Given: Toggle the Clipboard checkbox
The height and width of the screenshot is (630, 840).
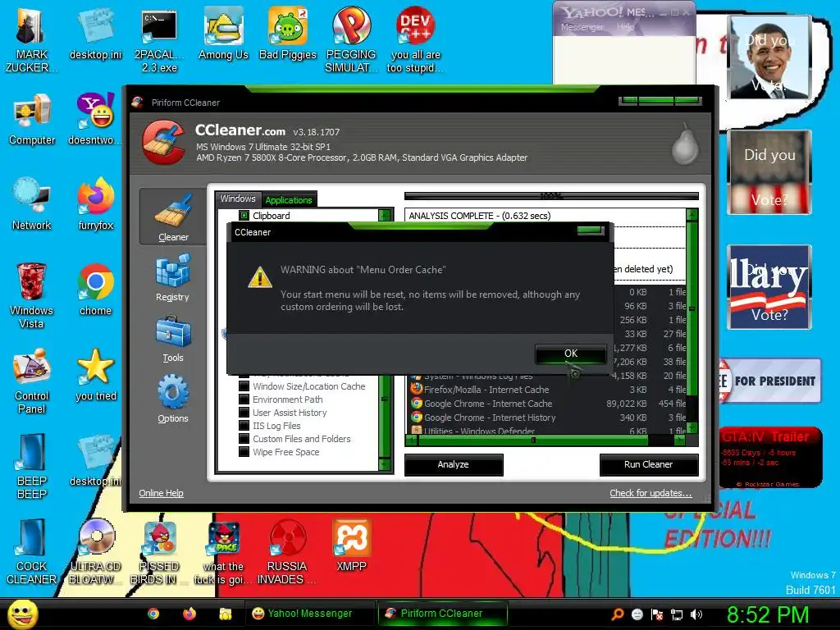Looking at the screenshot, I should coord(244,216).
